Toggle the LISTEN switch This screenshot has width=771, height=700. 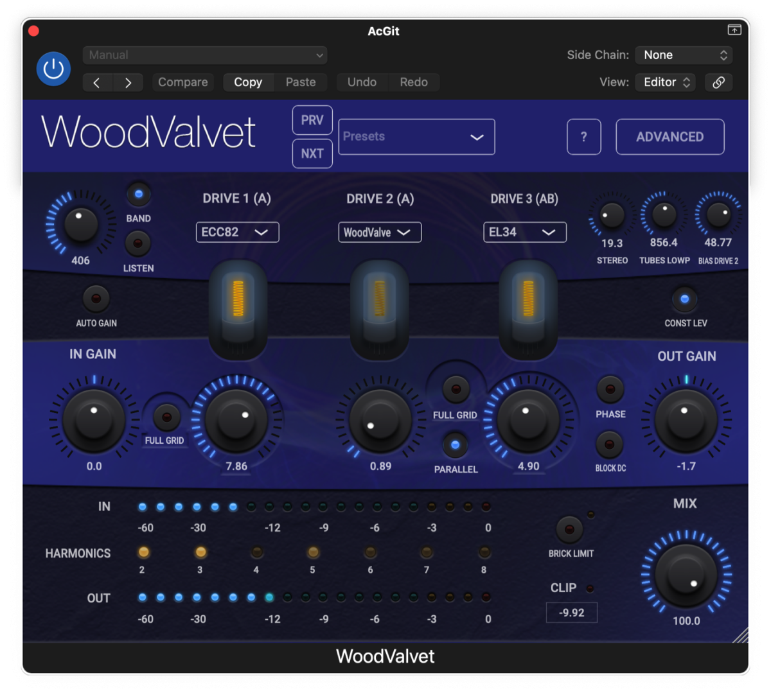click(x=137, y=243)
